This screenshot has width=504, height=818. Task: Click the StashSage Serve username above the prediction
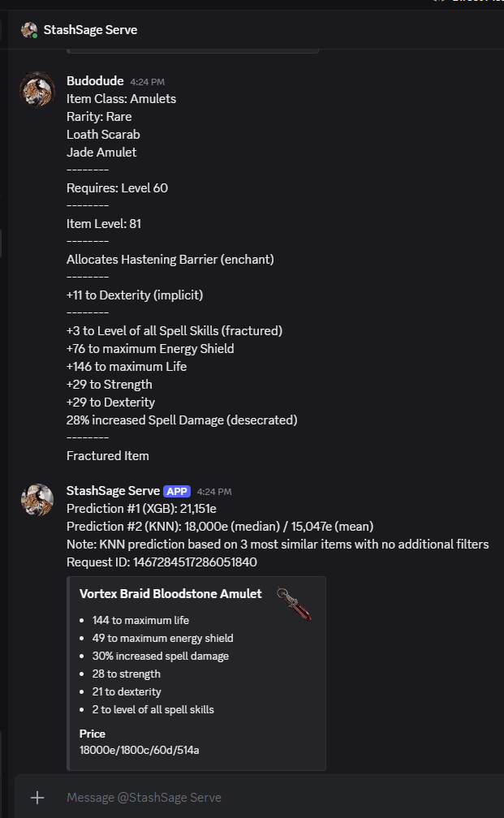(x=113, y=491)
